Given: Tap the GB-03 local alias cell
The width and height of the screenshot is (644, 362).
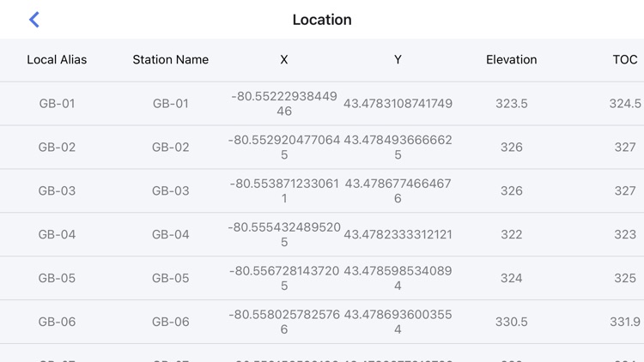Looking at the screenshot, I should tap(57, 191).
